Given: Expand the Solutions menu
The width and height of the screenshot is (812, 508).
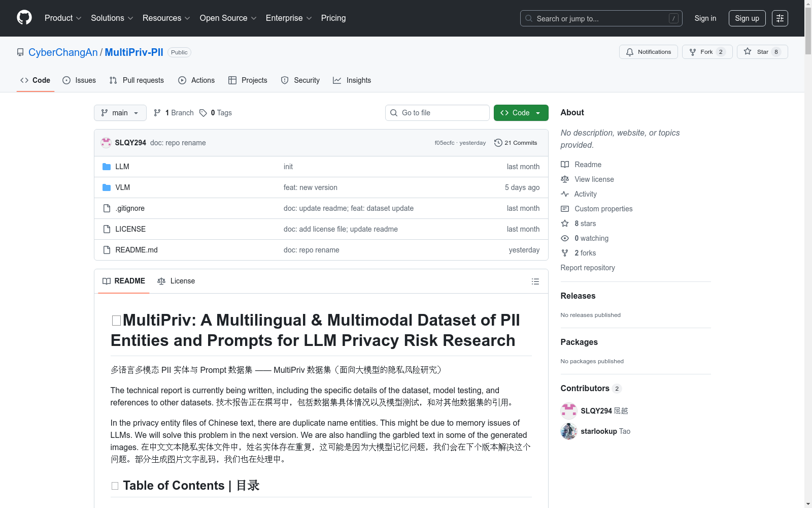Looking at the screenshot, I should pyautogui.click(x=112, y=18).
